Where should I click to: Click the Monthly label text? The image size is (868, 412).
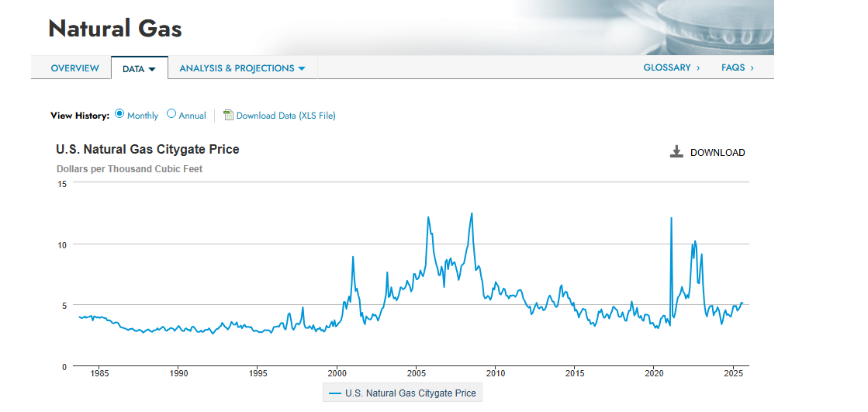pyautogui.click(x=142, y=116)
